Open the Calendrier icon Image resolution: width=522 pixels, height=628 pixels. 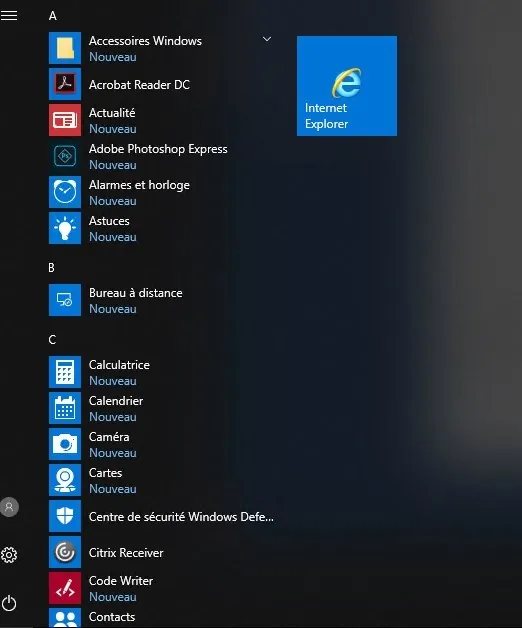click(x=65, y=408)
